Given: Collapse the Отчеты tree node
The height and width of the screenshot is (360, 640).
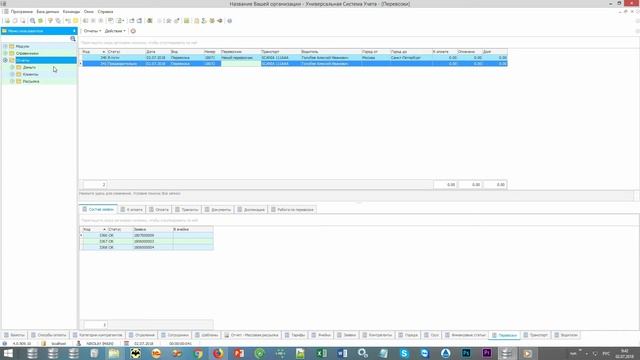Looking at the screenshot, I should point(5,60).
